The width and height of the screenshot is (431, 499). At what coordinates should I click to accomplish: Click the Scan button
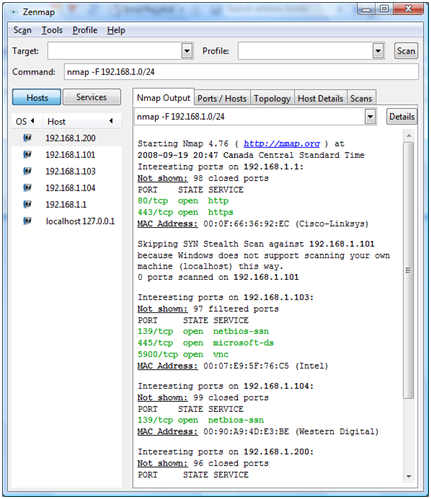coord(406,51)
